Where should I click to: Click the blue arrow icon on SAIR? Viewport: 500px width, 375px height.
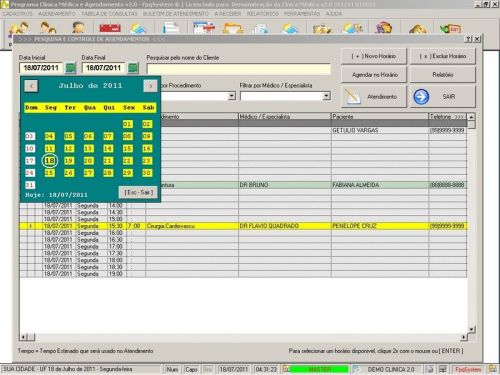click(421, 97)
